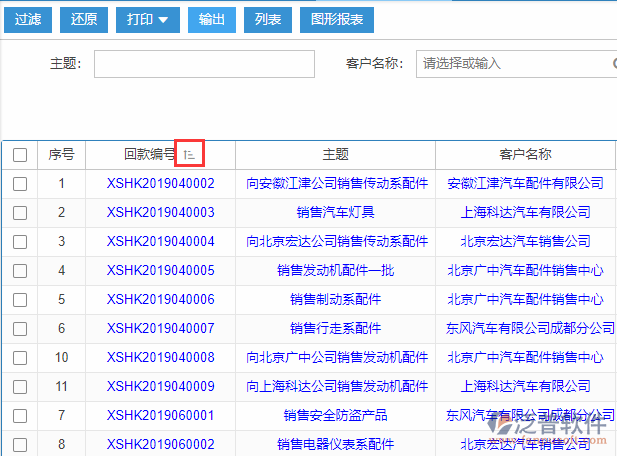Open the 打印 print dropdown
The height and width of the screenshot is (456, 617).
(147, 19)
